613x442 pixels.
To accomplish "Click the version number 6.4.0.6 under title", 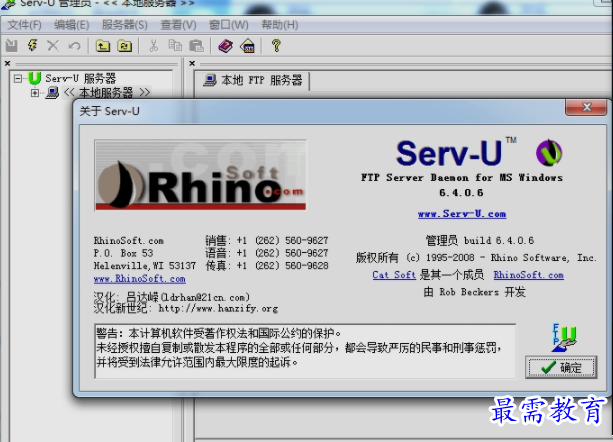I will [x=461, y=193].
